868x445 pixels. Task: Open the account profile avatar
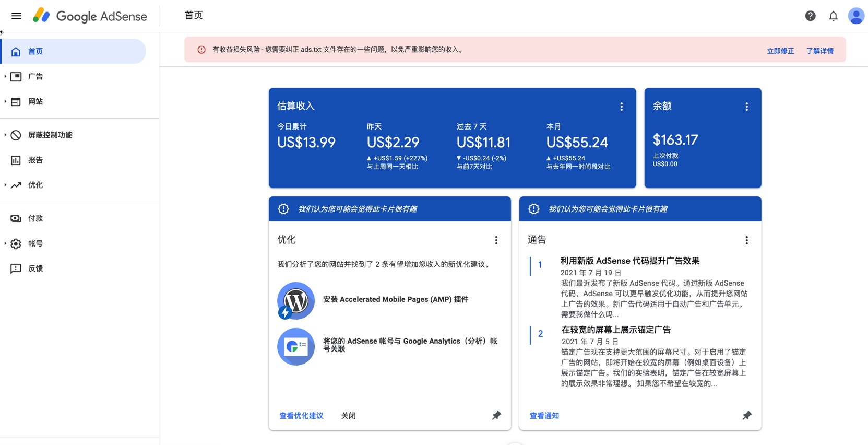tap(856, 16)
